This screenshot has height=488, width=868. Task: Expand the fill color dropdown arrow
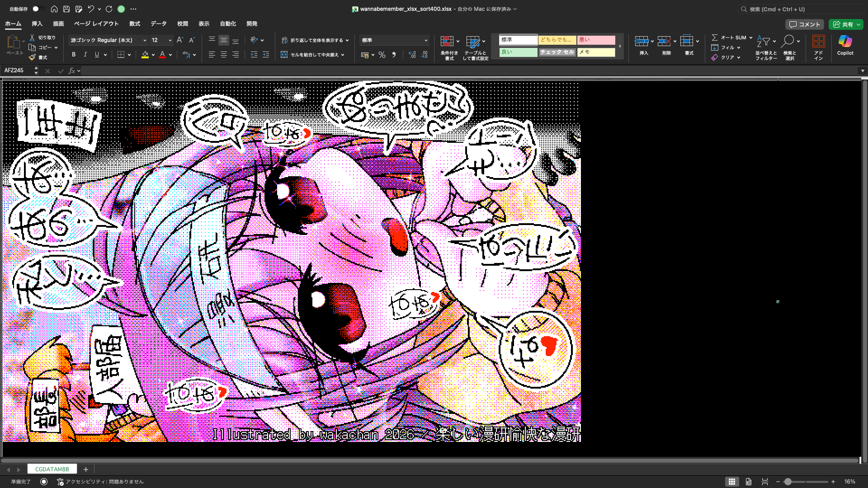pos(153,55)
